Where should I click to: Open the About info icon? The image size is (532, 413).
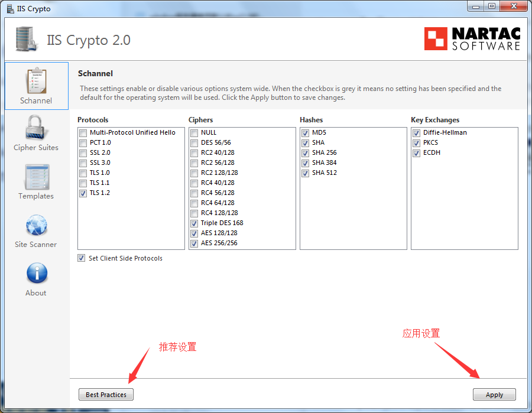pos(37,273)
